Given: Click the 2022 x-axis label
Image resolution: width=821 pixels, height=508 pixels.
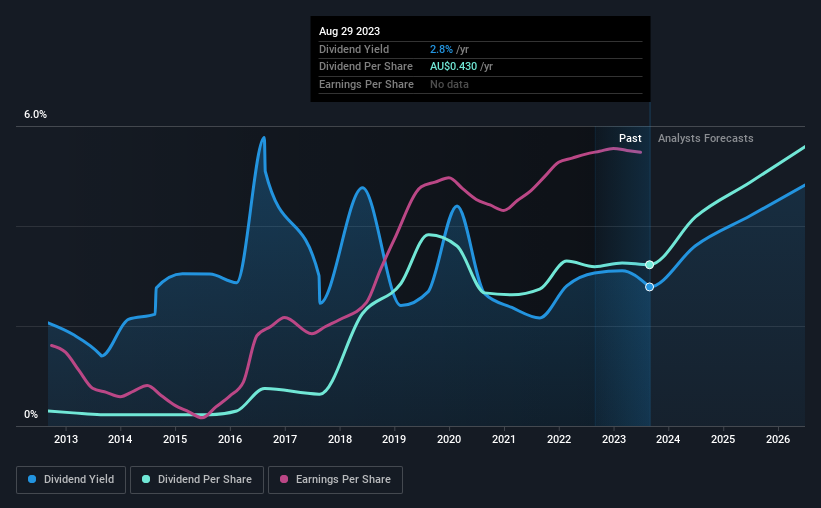Looking at the screenshot, I should tap(559, 439).
